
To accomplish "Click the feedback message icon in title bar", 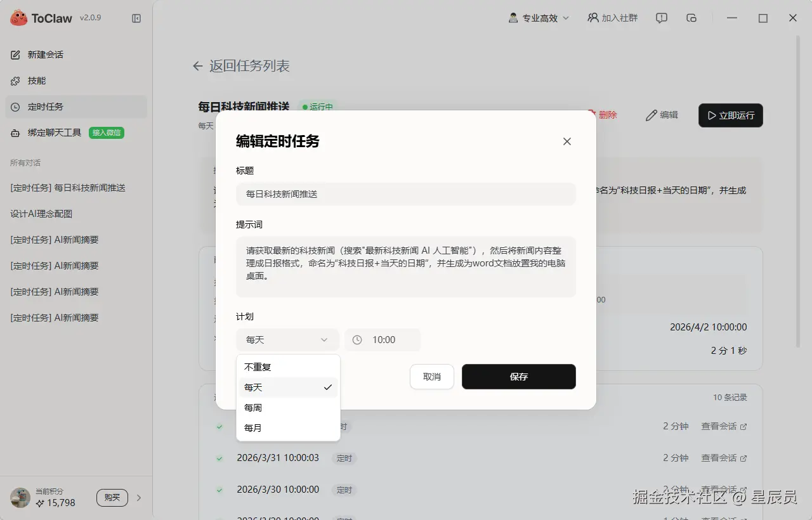I will (662, 18).
